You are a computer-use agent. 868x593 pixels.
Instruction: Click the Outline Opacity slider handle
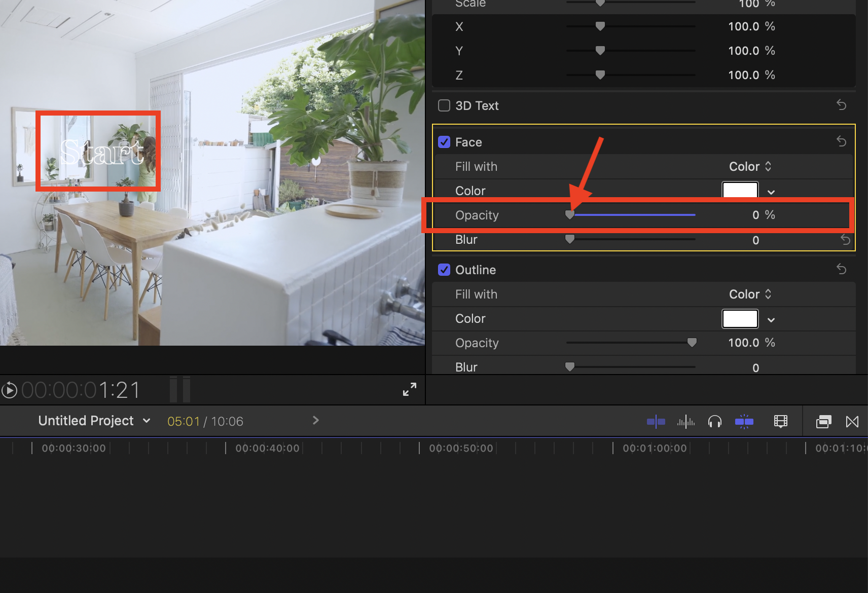coord(692,343)
